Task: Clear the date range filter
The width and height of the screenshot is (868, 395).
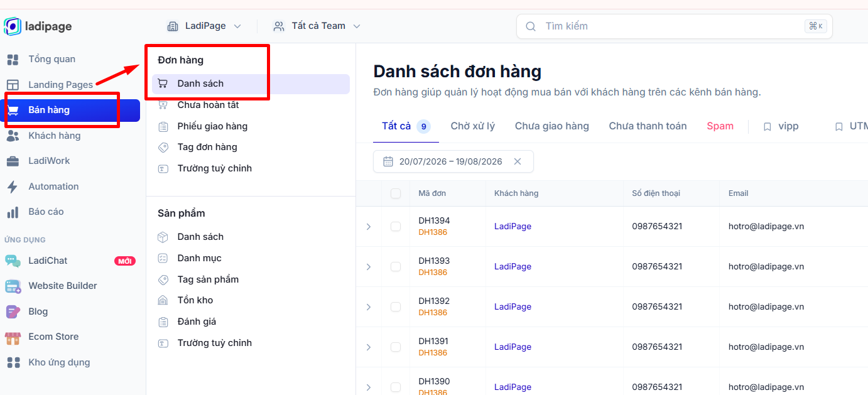Action: (x=518, y=161)
